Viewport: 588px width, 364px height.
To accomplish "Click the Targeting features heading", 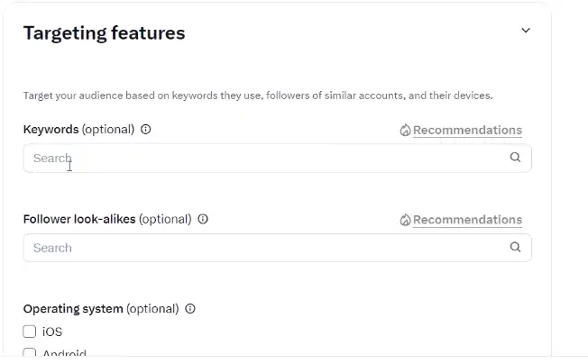I will click(105, 33).
